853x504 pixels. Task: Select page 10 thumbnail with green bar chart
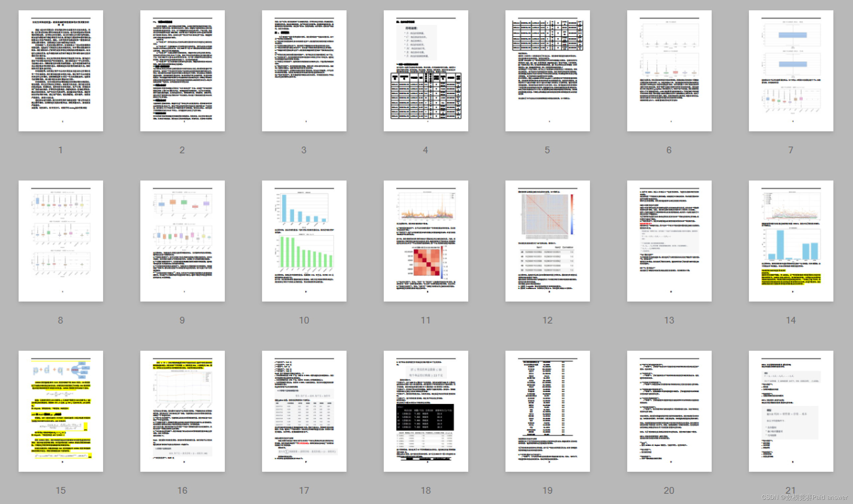304,241
